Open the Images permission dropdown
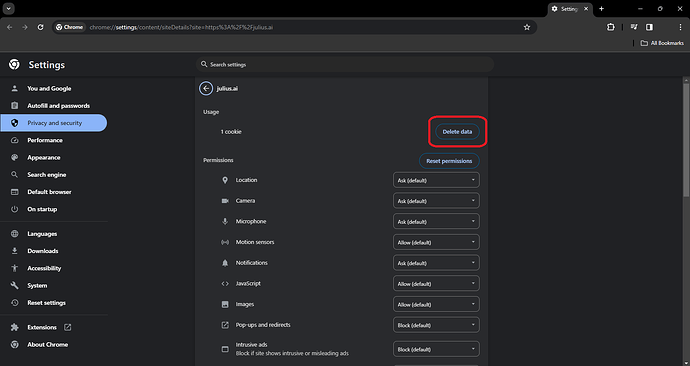Viewport: 690px width, 366px height. pyautogui.click(x=436, y=304)
